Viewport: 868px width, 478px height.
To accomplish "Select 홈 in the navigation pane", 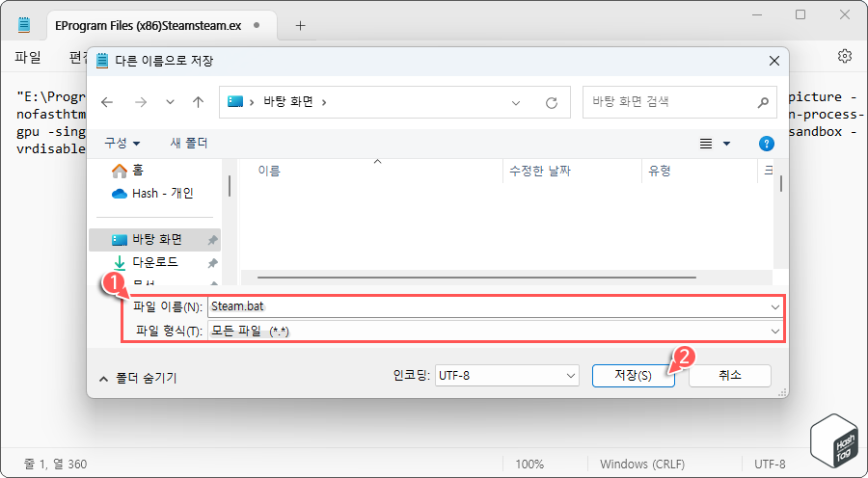I will pyautogui.click(x=127, y=171).
